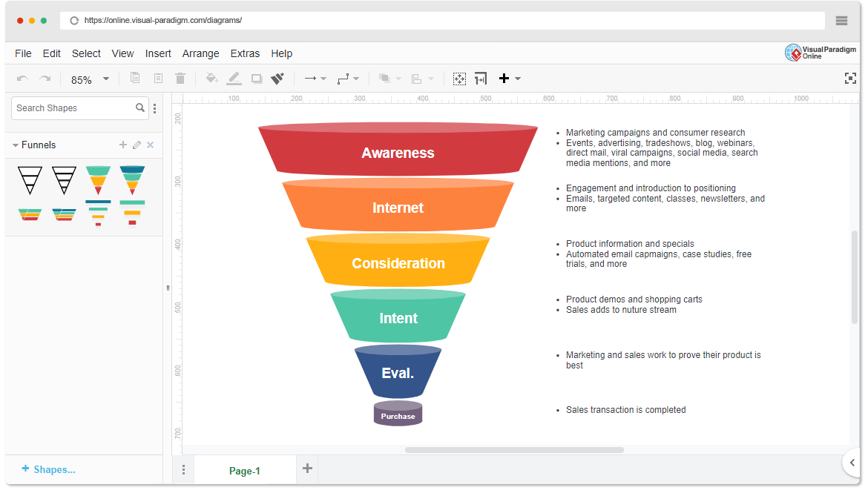The image size is (868, 493).
Task: Select teal-orange-red colored funnel thumbnail
Action: pos(98,180)
